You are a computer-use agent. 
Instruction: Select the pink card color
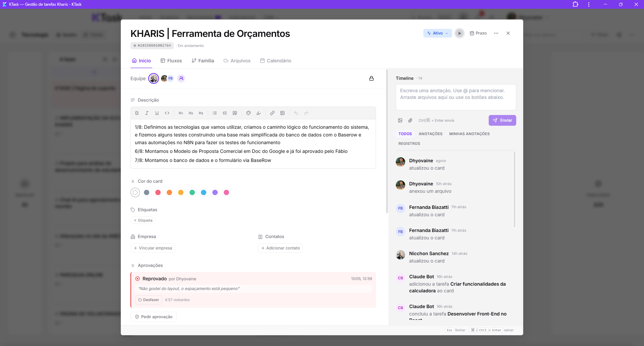226,192
